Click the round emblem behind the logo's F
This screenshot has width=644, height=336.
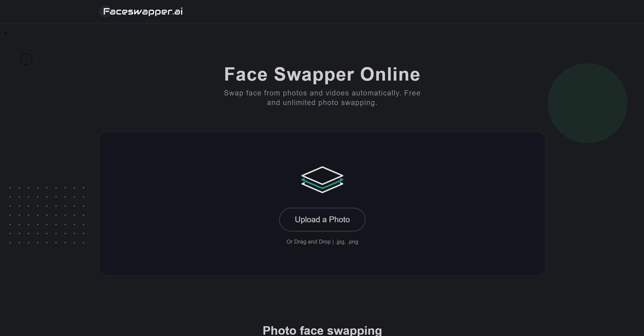point(104,12)
